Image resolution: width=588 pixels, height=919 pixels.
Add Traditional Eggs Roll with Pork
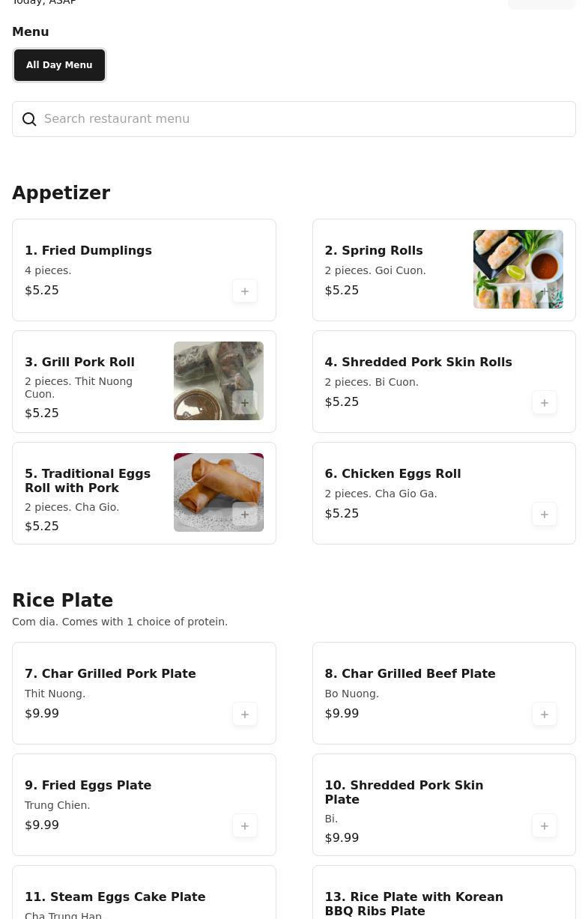pos(245,515)
